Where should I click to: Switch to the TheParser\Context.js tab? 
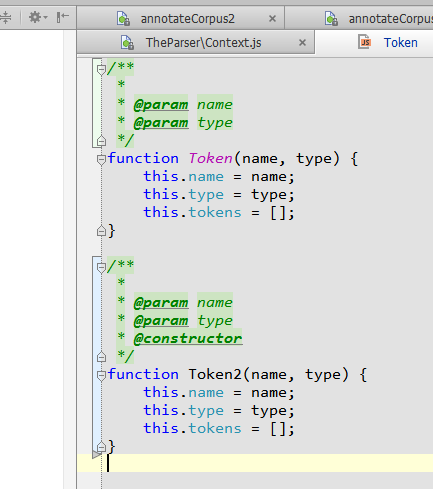pos(195,43)
